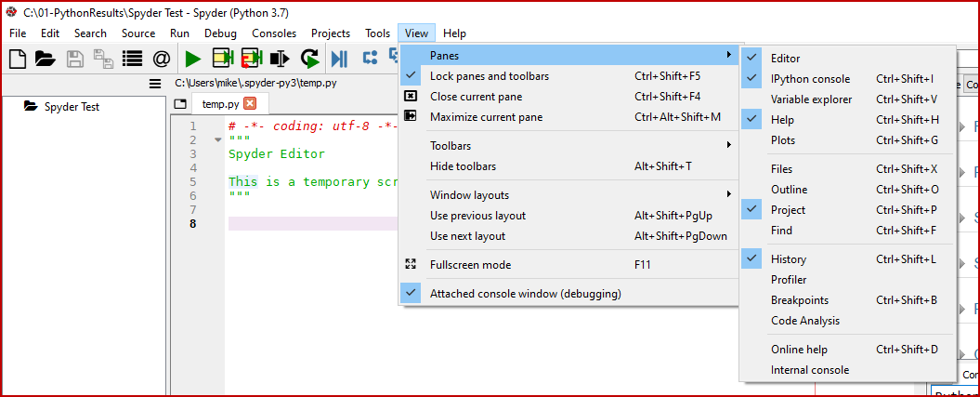Screen dimensions: 980x397
Task: Close the temp.py tab
Action: [250, 104]
